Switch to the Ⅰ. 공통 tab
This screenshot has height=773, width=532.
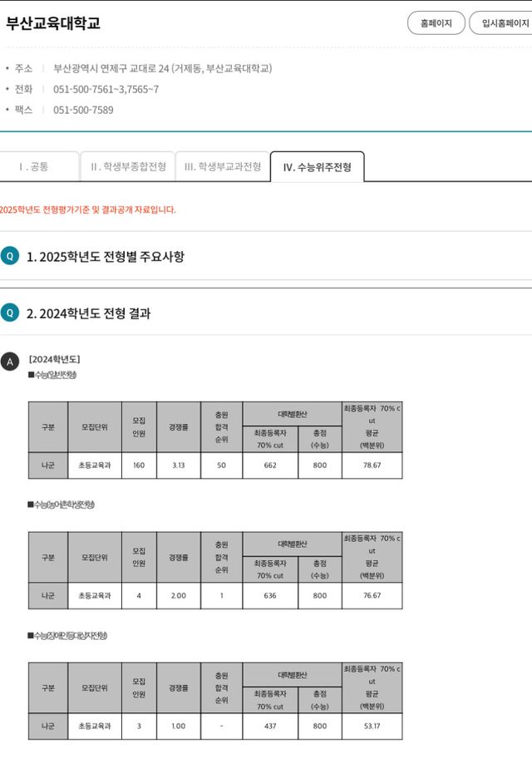tap(34, 166)
